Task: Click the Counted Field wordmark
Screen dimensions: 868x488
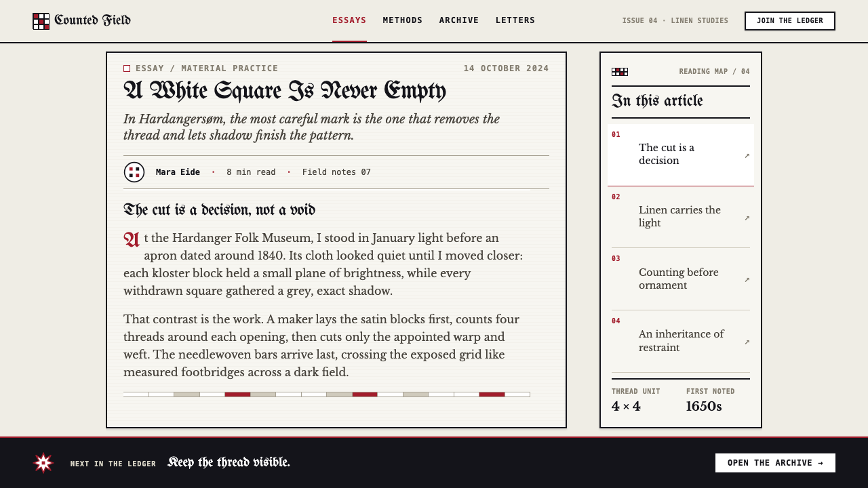Action: 92,20
